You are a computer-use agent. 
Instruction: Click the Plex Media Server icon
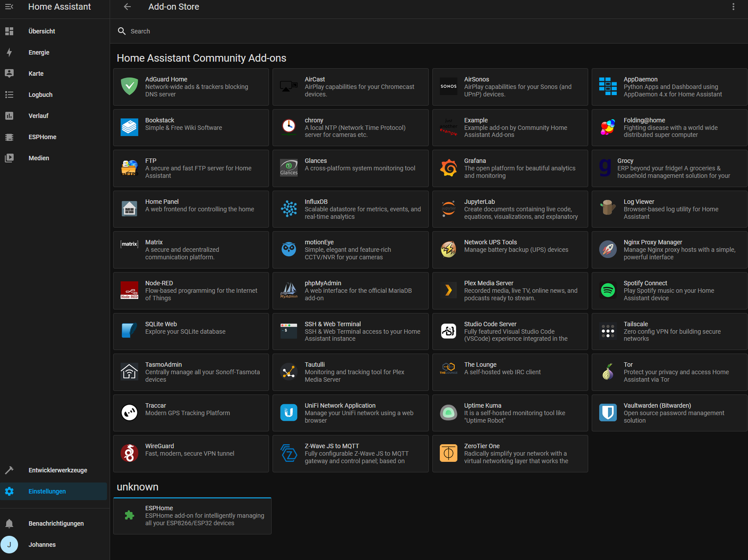coord(448,291)
